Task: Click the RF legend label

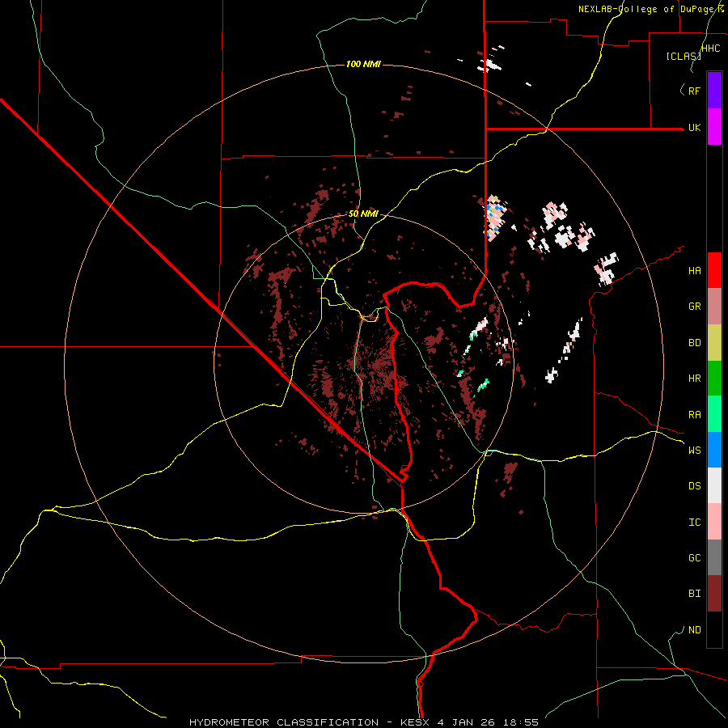Action: tap(694, 91)
